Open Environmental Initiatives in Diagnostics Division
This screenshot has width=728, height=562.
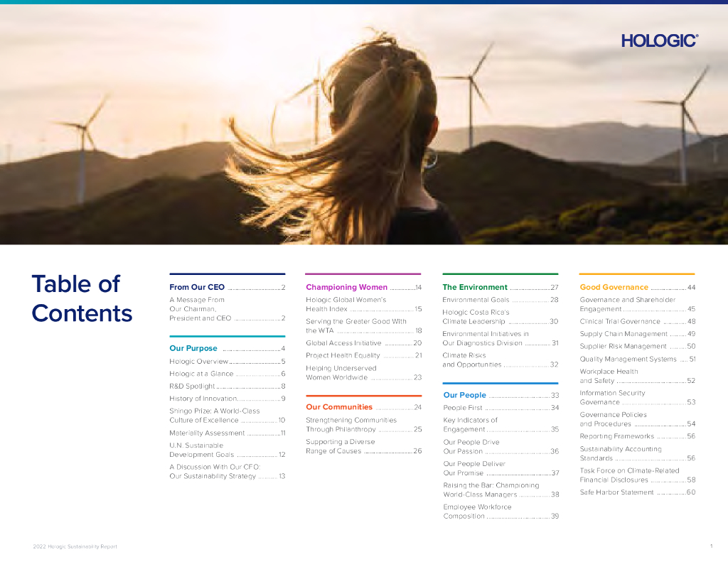pyautogui.click(x=500, y=338)
